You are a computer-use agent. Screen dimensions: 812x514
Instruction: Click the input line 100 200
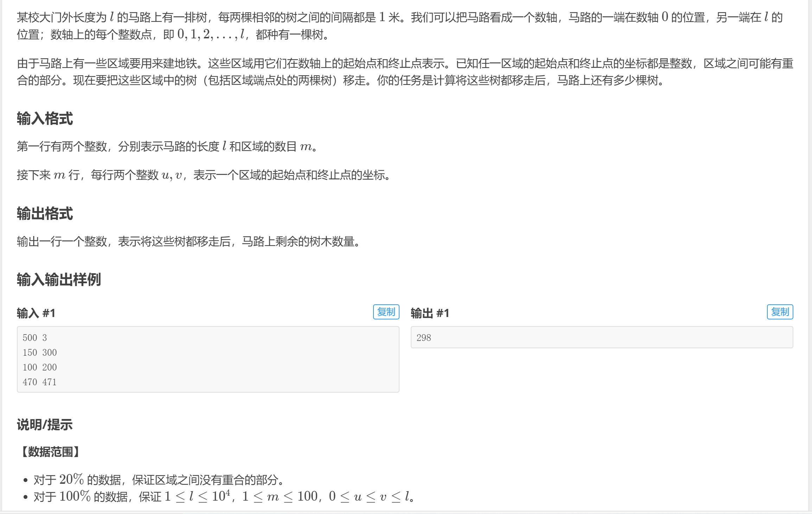click(40, 367)
